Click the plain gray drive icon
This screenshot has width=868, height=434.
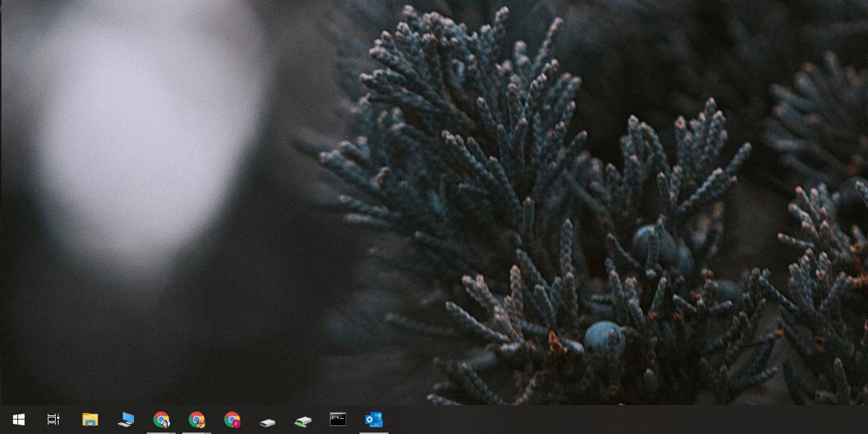tap(268, 422)
